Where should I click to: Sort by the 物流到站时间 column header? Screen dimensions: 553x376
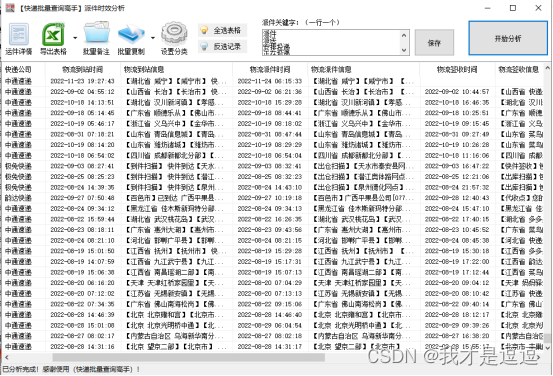point(83,69)
